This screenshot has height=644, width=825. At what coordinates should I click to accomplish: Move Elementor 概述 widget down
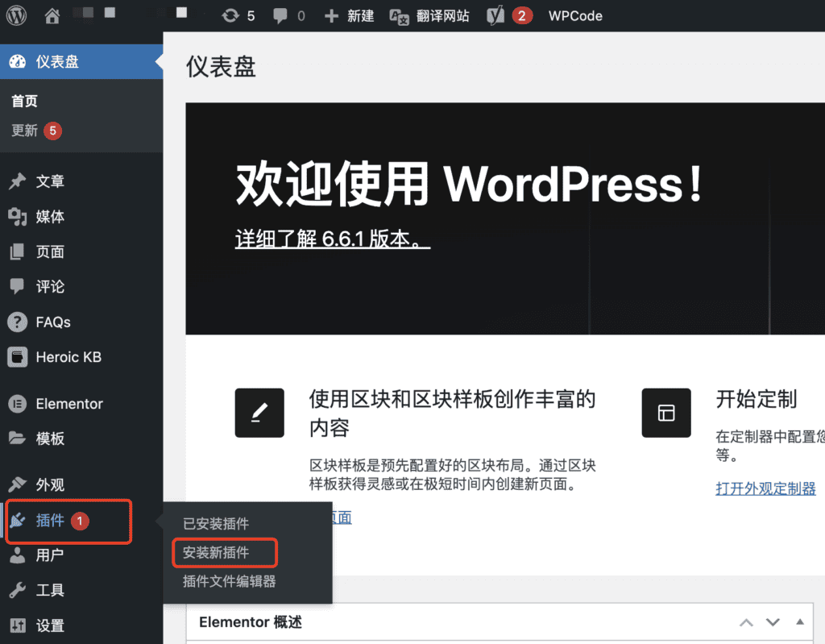click(773, 622)
